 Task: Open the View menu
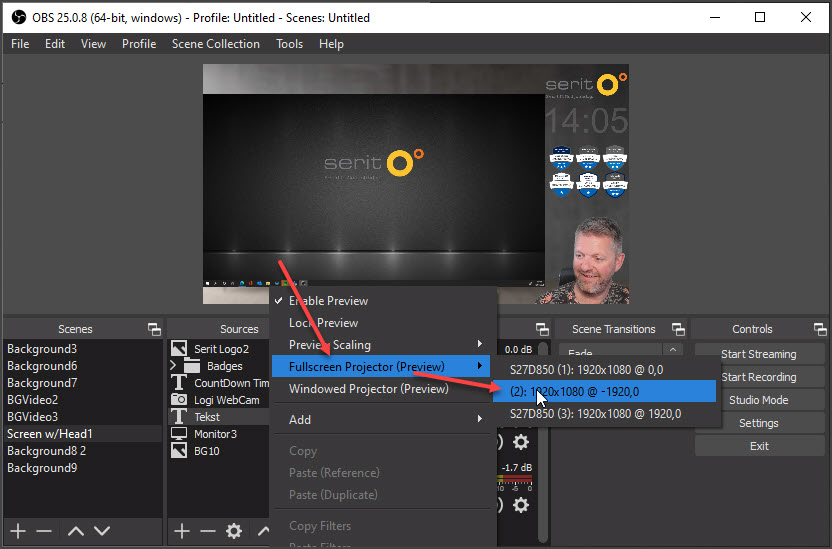point(93,44)
